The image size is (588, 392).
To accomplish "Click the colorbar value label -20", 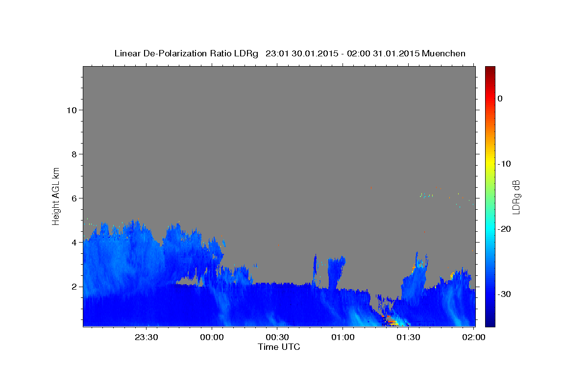I will click(x=505, y=229).
